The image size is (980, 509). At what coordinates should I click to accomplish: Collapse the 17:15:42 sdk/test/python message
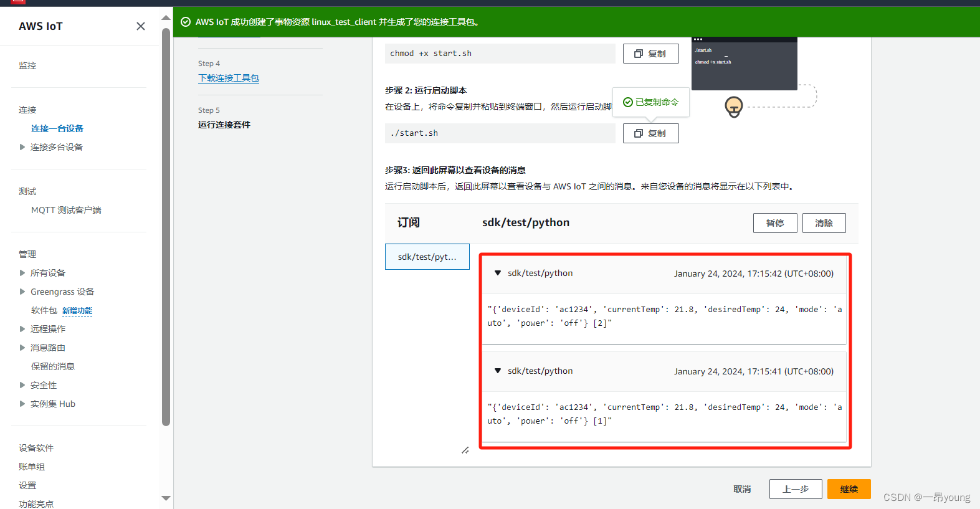point(498,273)
